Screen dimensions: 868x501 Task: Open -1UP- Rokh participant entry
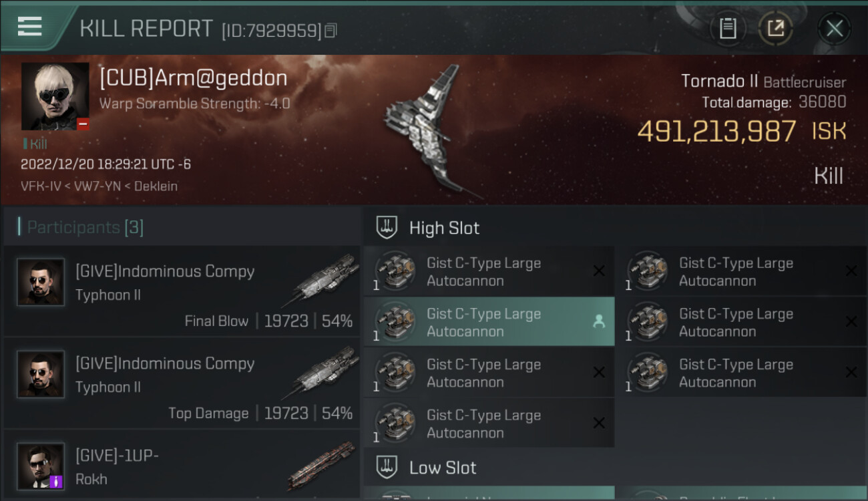tap(182, 466)
